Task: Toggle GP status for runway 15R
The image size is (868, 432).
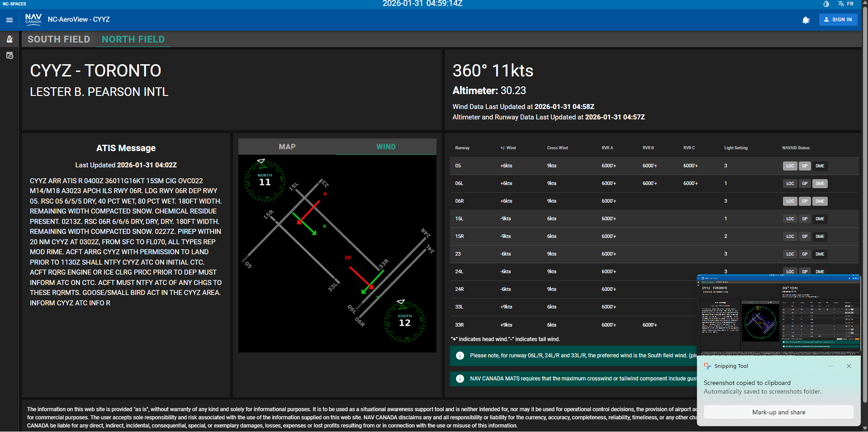Action: [804, 237]
